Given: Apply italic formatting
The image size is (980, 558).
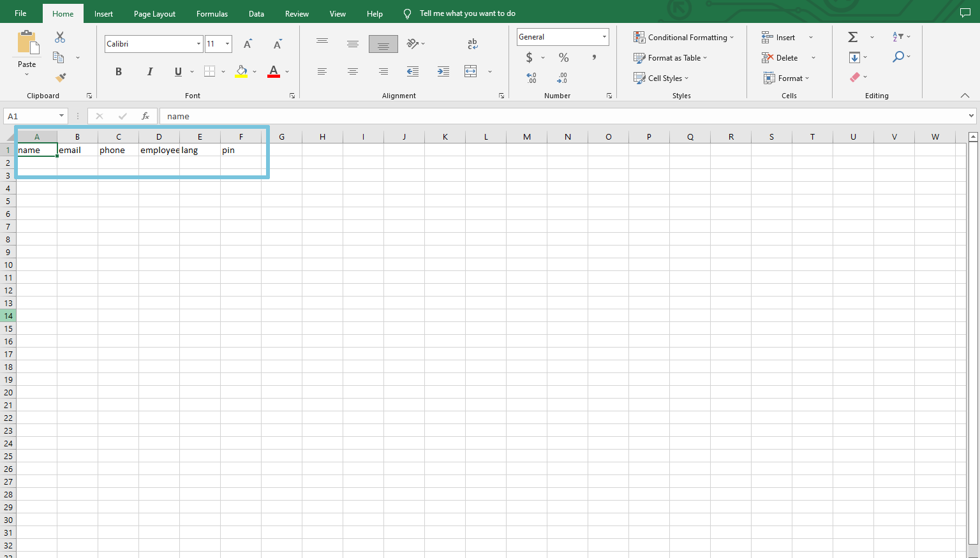Looking at the screenshot, I should tap(149, 71).
